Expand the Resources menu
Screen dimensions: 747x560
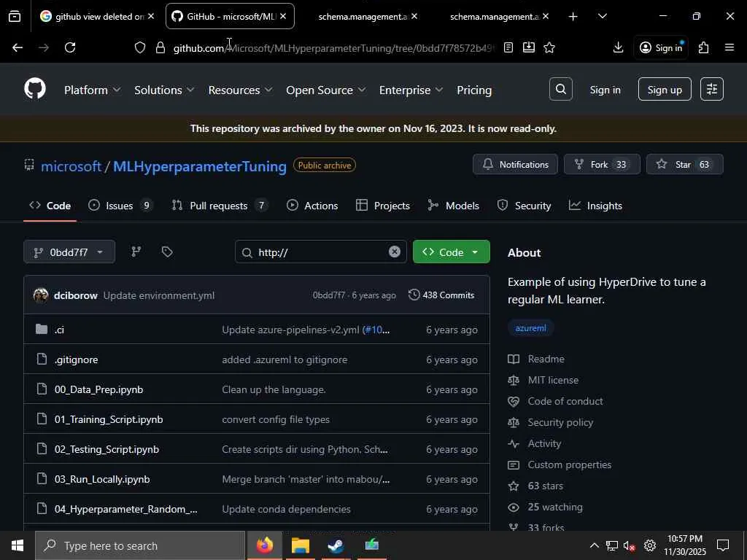pyautogui.click(x=241, y=90)
